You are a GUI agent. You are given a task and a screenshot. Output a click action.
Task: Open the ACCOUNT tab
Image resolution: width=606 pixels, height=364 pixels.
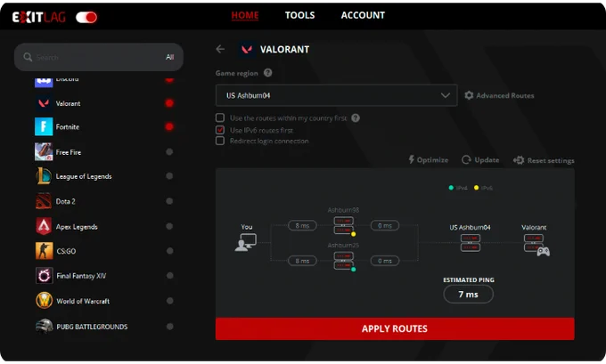363,15
